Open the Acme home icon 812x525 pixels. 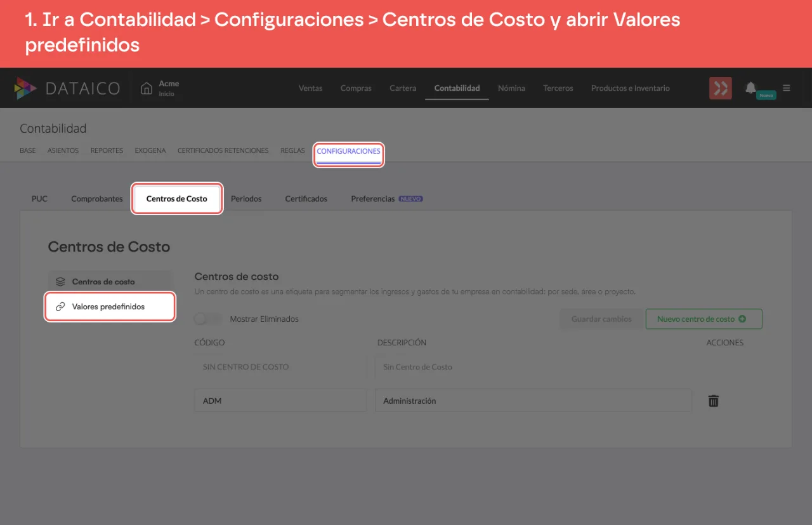pyautogui.click(x=147, y=88)
